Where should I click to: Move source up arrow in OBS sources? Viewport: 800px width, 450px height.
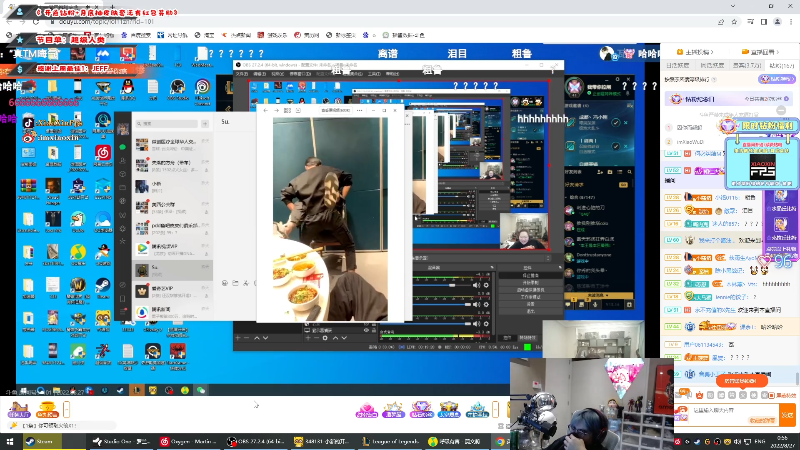click(335, 338)
